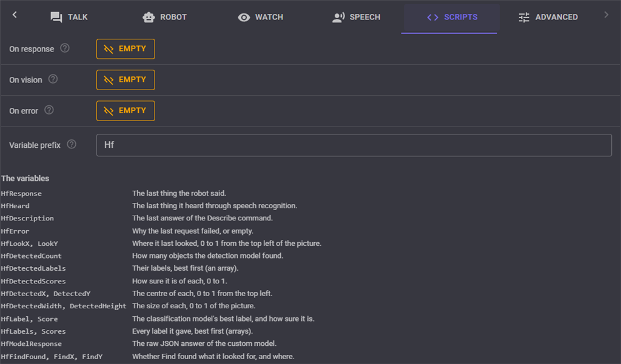Viewport: 621px width, 364px height.
Task: Click the HfResponse variable name
Action: pyautogui.click(x=21, y=193)
